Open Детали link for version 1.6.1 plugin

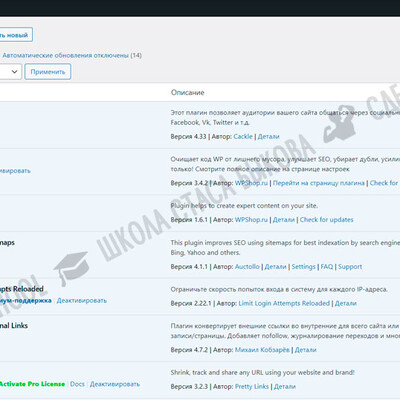coord(284,220)
